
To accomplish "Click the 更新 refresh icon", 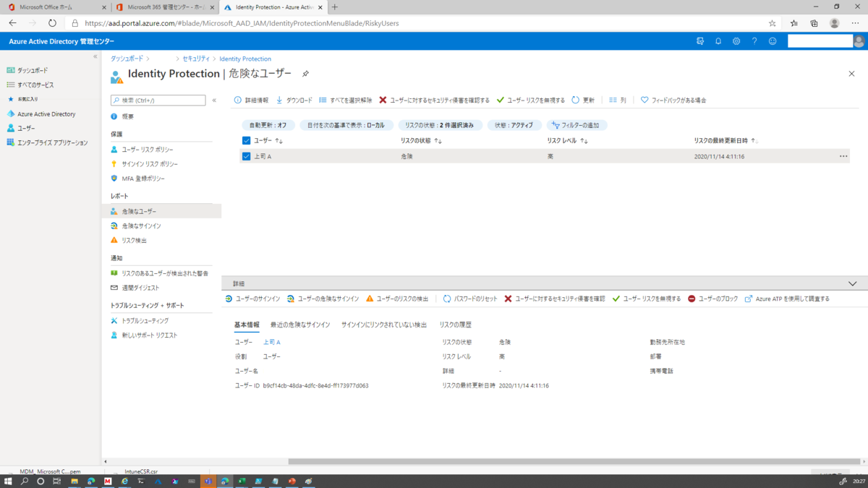I will pyautogui.click(x=576, y=100).
